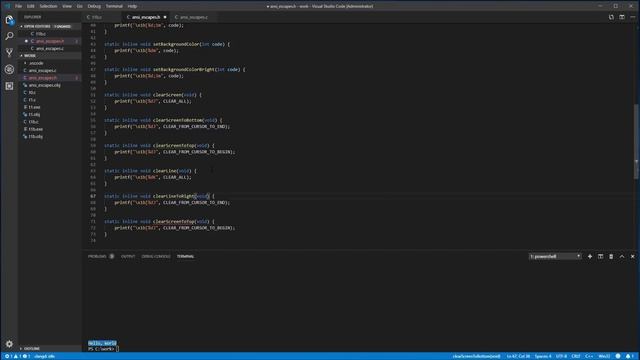This screenshot has width=640, height=360.
Task: Expand the .vscode folder
Action: click(49, 63)
